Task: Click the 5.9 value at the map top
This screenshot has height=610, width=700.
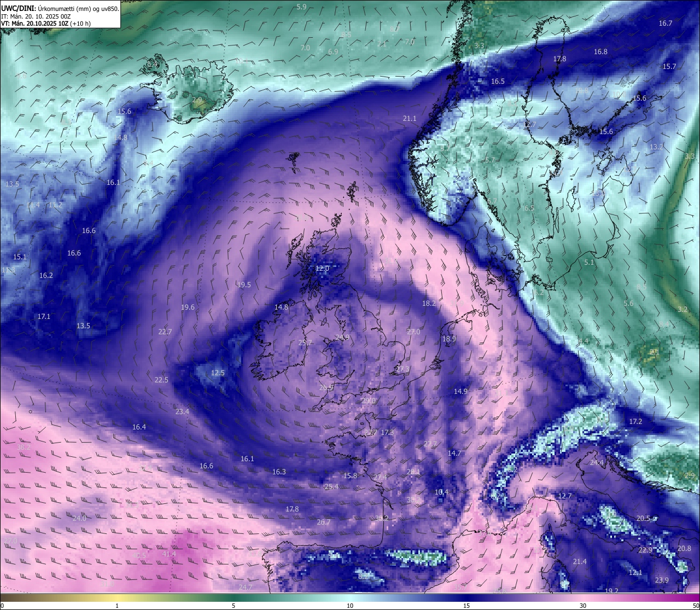Action: coord(301,7)
